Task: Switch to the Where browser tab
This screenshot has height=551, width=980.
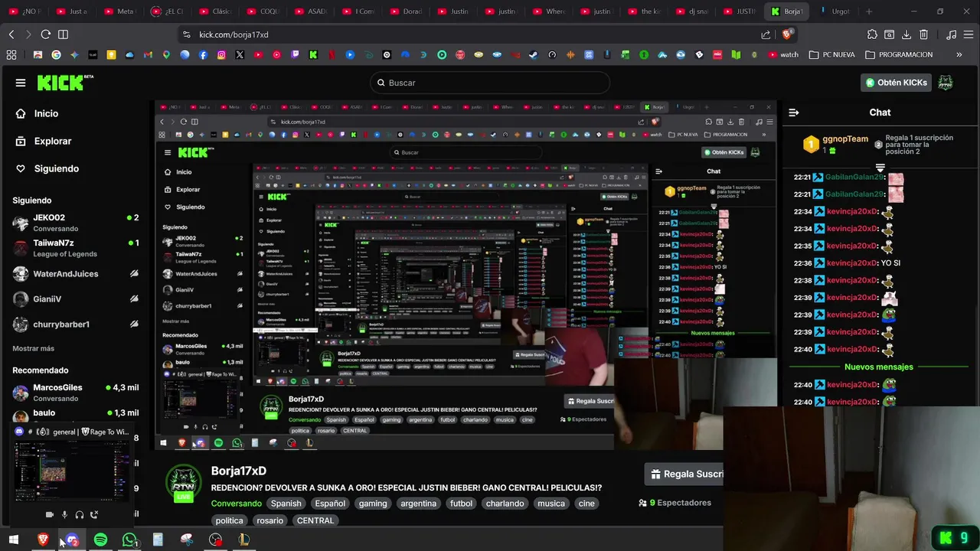Action: click(x=550, y=11)
